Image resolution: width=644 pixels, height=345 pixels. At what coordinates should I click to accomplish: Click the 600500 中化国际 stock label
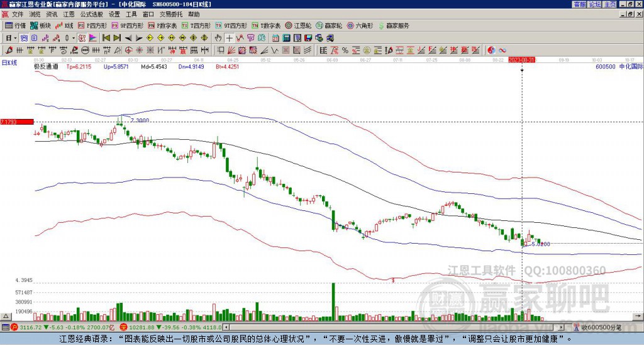tap(619, 66)
